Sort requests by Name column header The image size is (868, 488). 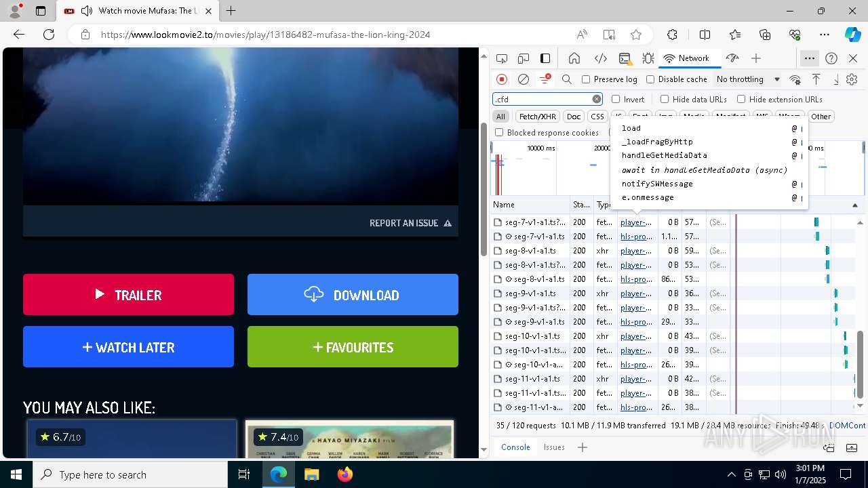pyautogui.click(x=530, y=205)
